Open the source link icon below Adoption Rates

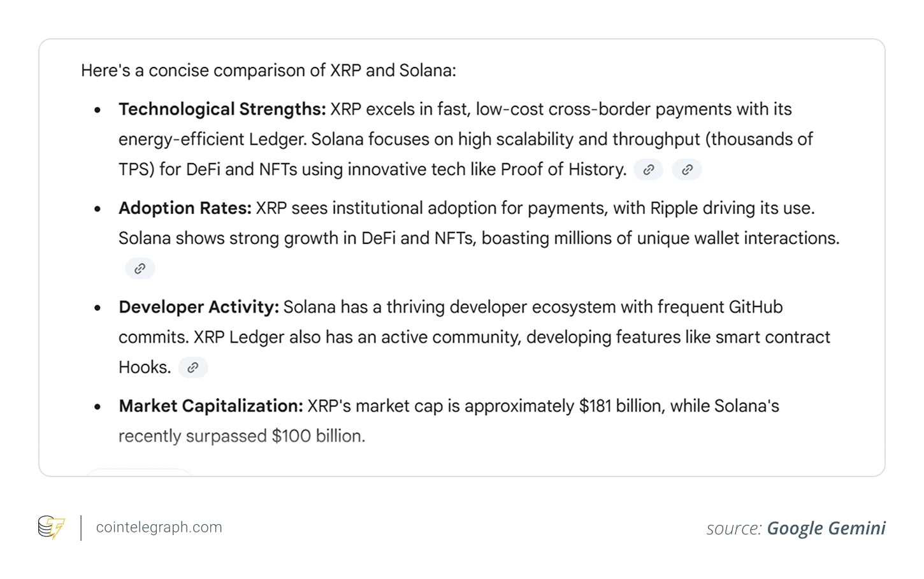tap(140, 268)
